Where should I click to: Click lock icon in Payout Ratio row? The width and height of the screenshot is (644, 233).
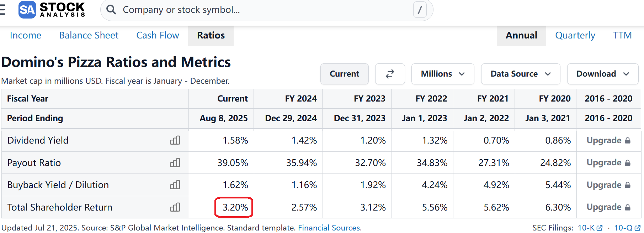tap(628, 163)
